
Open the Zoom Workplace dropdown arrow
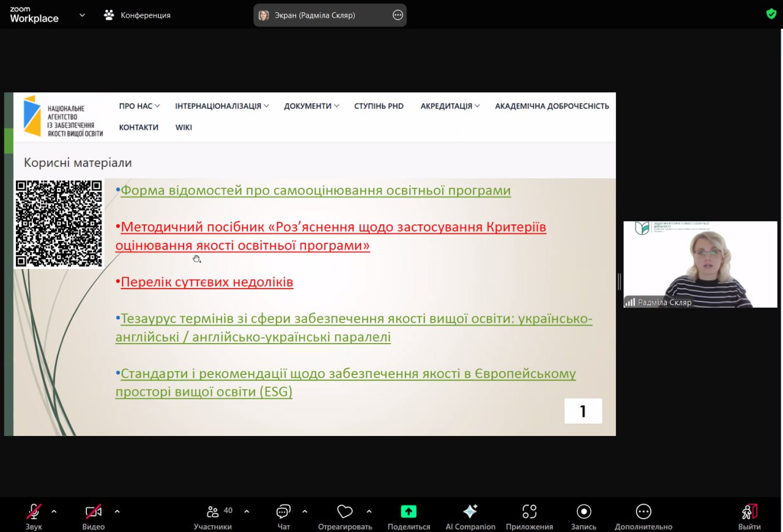click(x=82, y=15)
